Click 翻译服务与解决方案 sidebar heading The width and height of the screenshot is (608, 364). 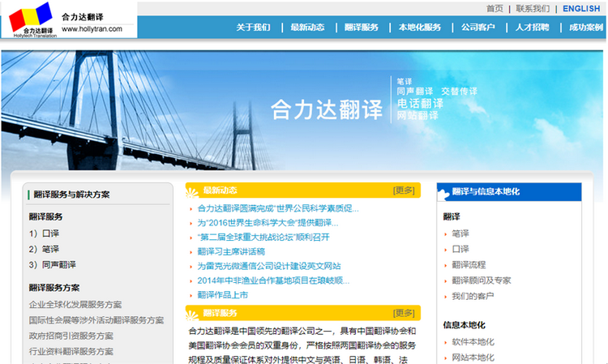pyautogui.click(x=71, y=195)
